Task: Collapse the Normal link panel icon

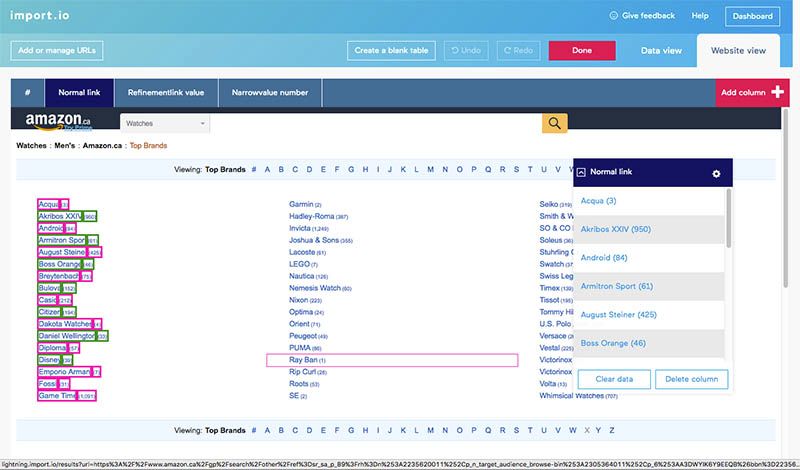Action: coord(581,172)
